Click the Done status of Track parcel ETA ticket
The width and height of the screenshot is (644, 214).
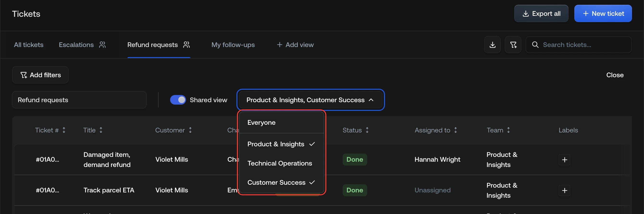coord(354,190)
